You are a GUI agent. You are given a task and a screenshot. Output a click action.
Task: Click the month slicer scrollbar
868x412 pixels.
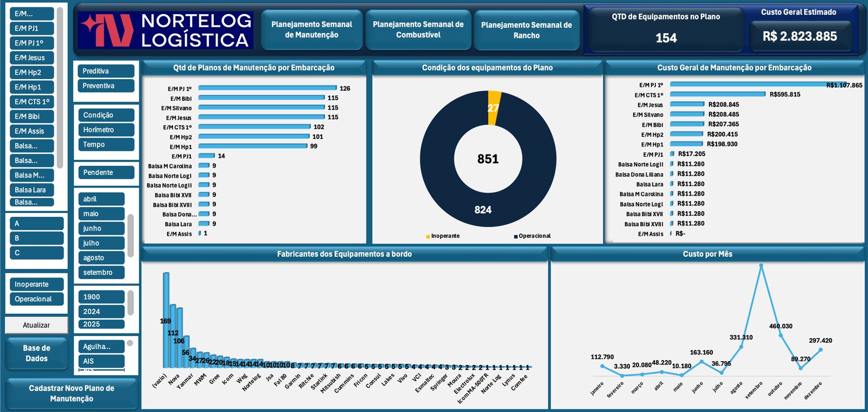(131, 236)
